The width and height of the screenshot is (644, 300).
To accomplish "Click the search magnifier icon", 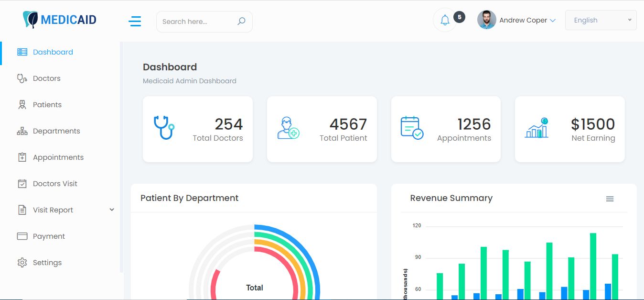I will [x=241, y=21].
